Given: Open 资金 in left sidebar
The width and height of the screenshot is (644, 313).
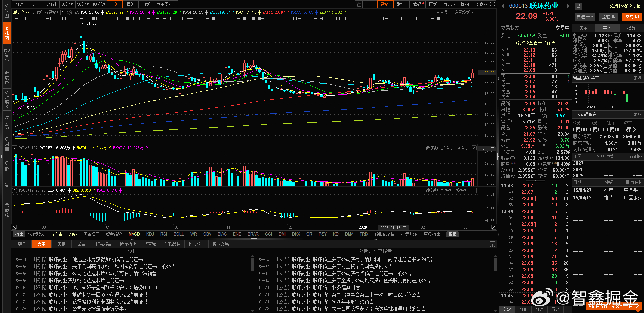Looking at the screenshot, I should [7, 188].
